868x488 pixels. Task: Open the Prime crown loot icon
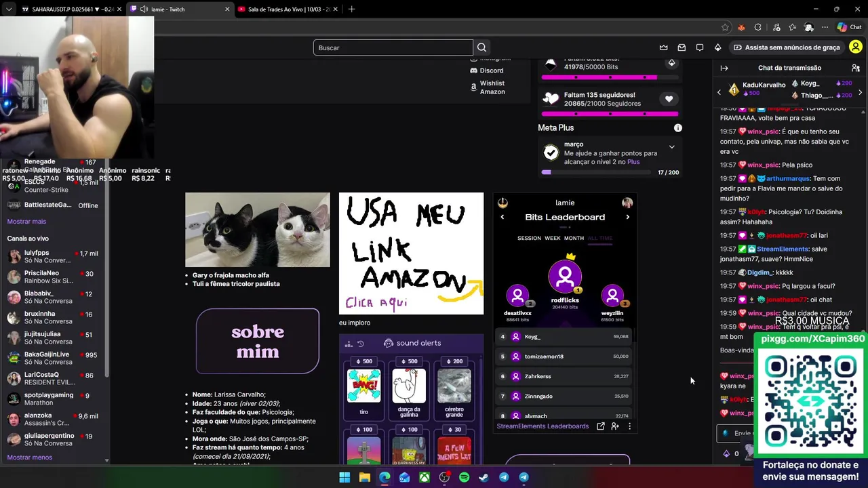pos(663,47)
